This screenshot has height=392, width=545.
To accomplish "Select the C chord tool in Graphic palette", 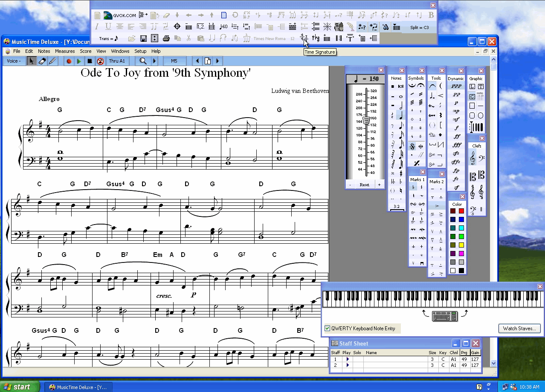I will (472, 96).
